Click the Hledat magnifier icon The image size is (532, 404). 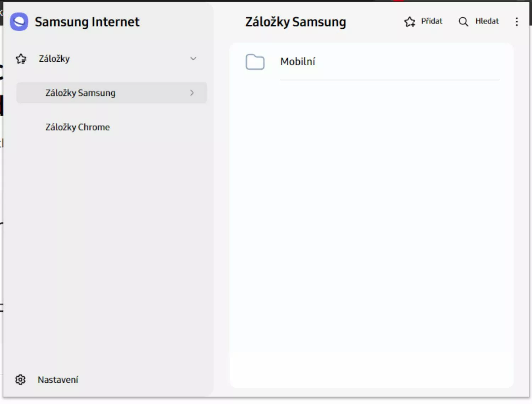click(464, 22)
